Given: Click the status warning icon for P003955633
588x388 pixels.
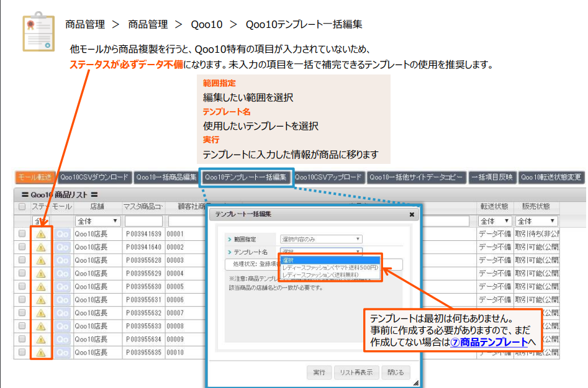Looking at the screenshot, I should [41, 326].
